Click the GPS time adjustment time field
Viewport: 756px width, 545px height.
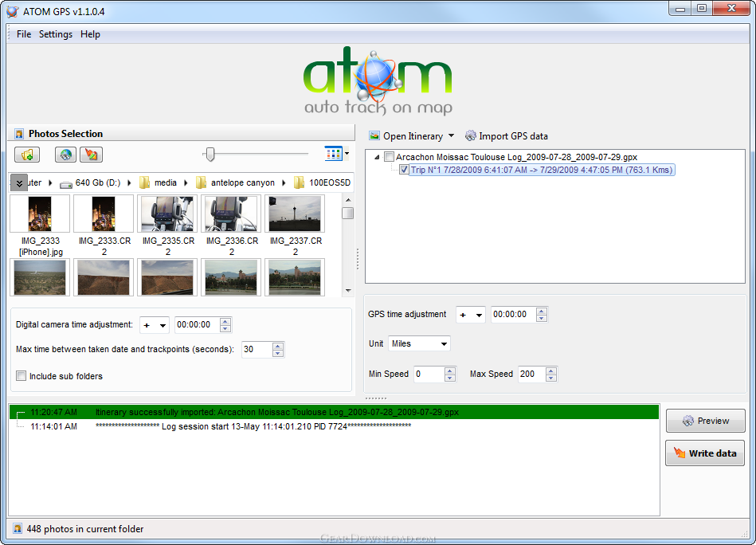coord(514,315)
